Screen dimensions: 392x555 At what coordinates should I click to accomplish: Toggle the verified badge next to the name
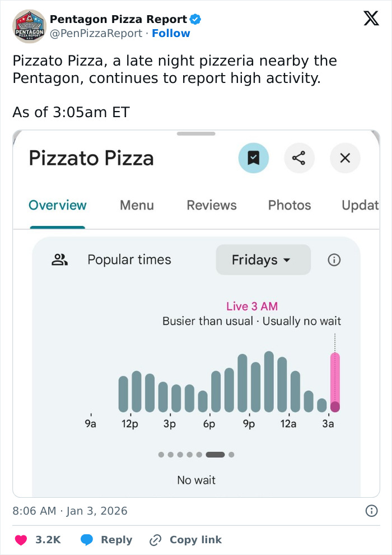[x=195, y=18]
